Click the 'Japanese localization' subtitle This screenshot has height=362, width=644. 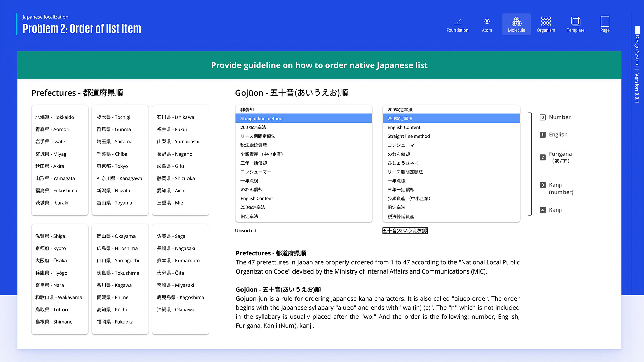(45, 17)
